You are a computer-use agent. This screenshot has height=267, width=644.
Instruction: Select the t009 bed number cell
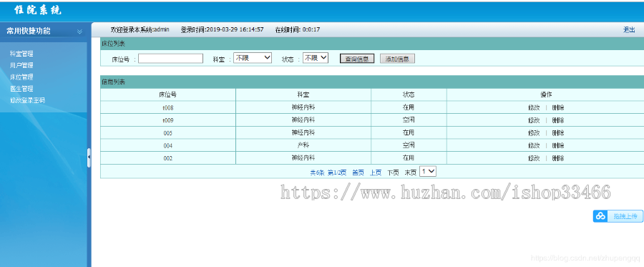[168, 121]
